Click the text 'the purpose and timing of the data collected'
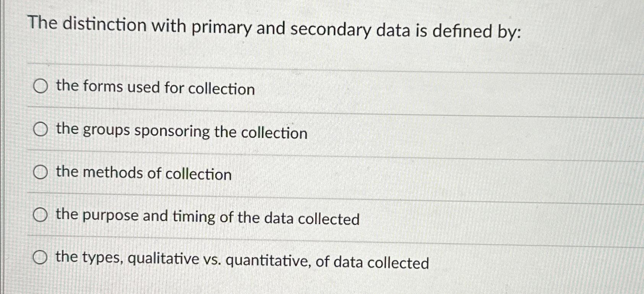The width and height of the screenshot is (644, 294). [207, 217]
